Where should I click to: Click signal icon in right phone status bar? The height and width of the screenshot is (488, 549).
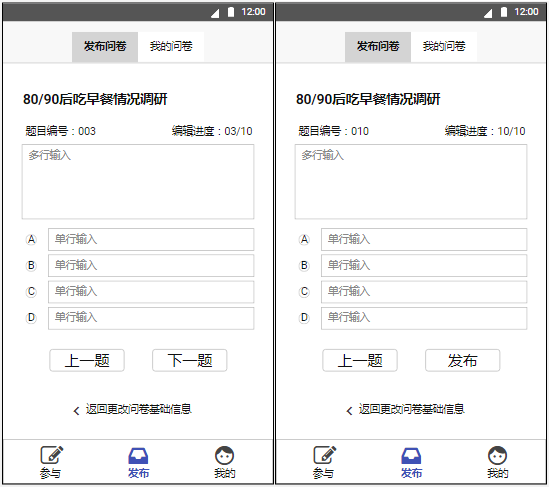point(488,13)
